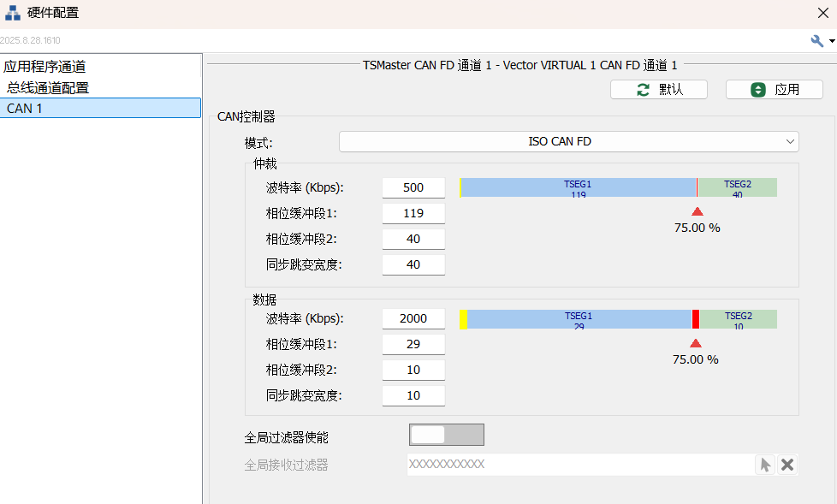The height and width of the screenshot is (504, 837).
Task: Click the arbitration TSEG1 blue bar segment
Action: pyautogui.click(x=578, y=187)
